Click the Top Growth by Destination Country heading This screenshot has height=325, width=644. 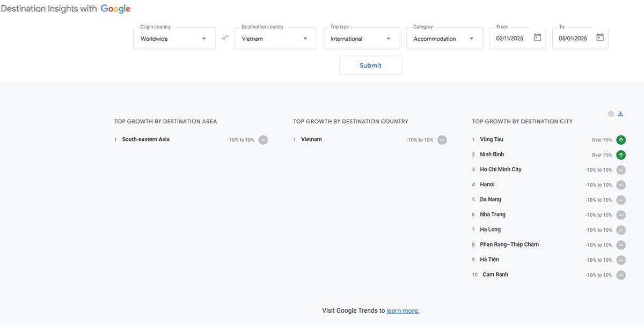click(351, 122)
